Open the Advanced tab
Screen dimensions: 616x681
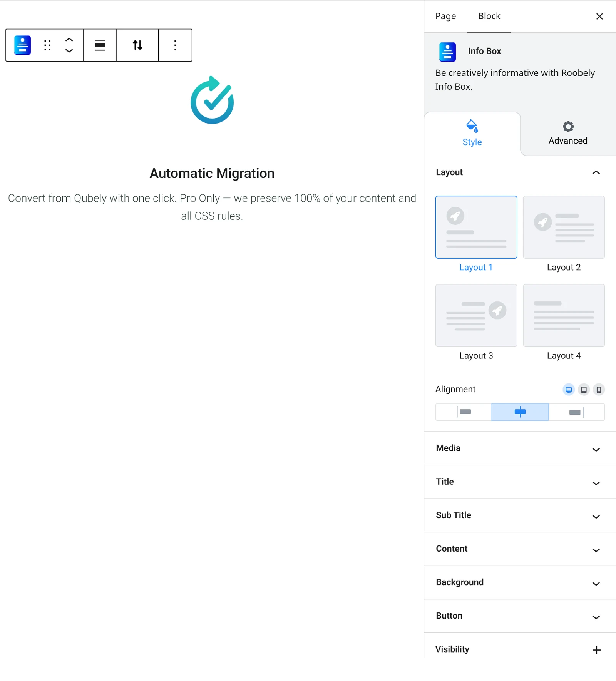[568, 134]
